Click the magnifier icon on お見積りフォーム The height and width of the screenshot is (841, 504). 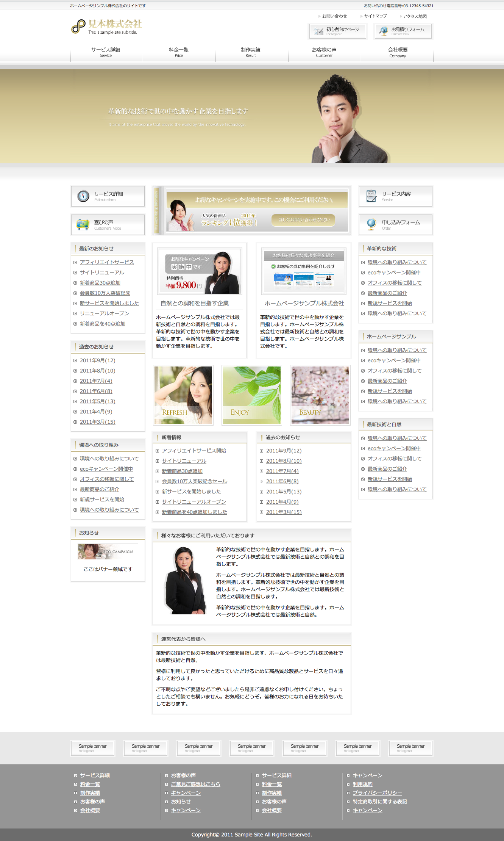pos(383,31)
